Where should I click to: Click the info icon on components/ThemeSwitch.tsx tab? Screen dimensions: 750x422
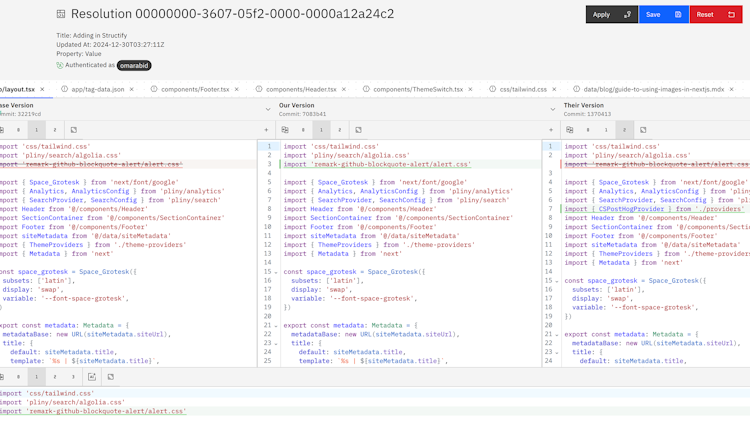coord(366,89)
